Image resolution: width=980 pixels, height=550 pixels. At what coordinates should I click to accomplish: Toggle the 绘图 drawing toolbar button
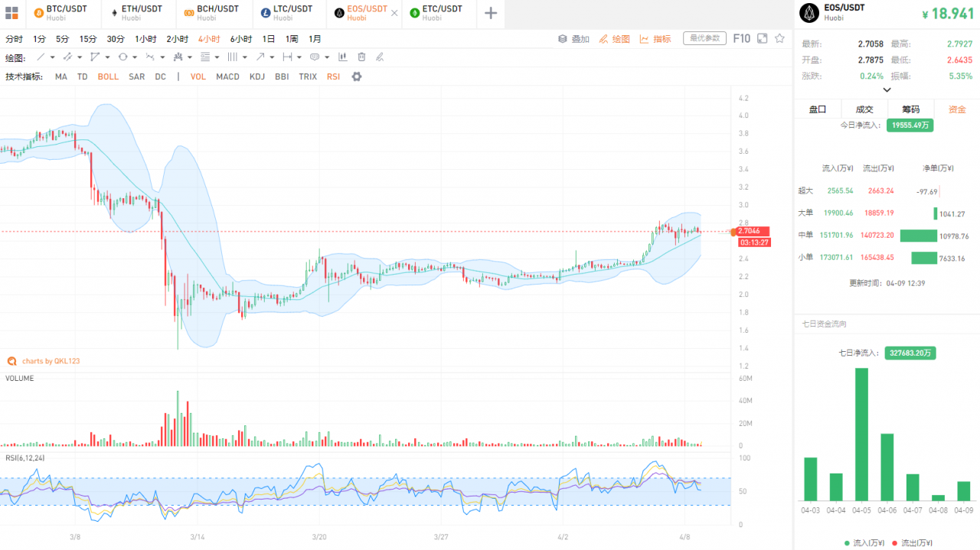[x=614, y=39]
